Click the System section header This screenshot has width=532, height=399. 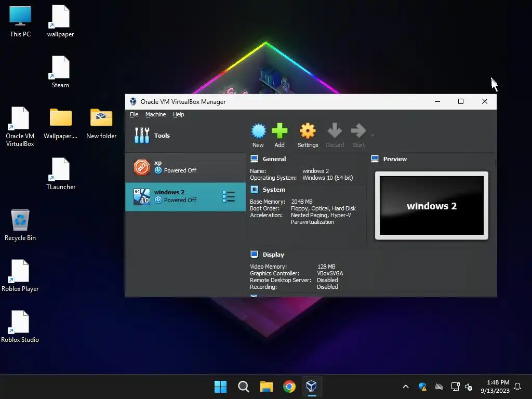[x=274, y=190]
